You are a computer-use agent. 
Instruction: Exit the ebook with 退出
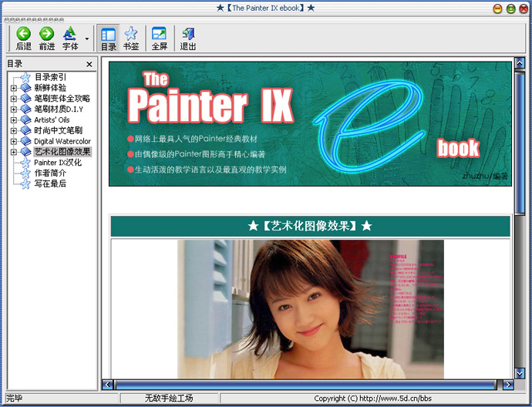pyautogui.click(x=188, y=39)
